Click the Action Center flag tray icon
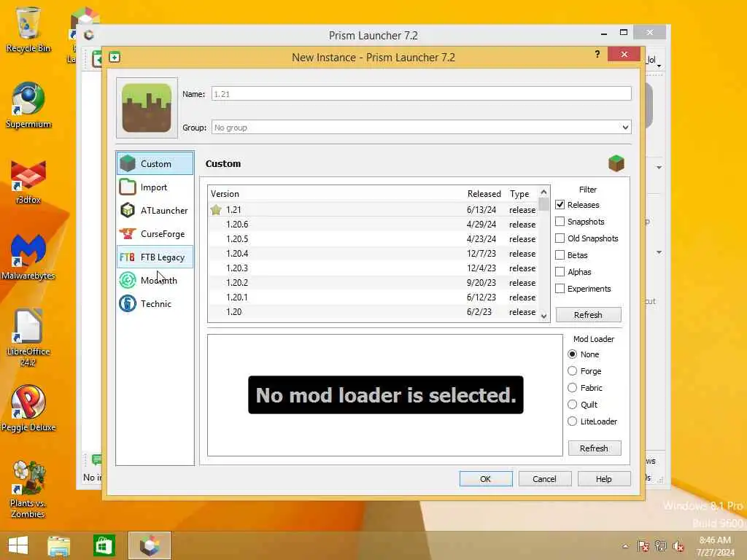 click(643, 546)
